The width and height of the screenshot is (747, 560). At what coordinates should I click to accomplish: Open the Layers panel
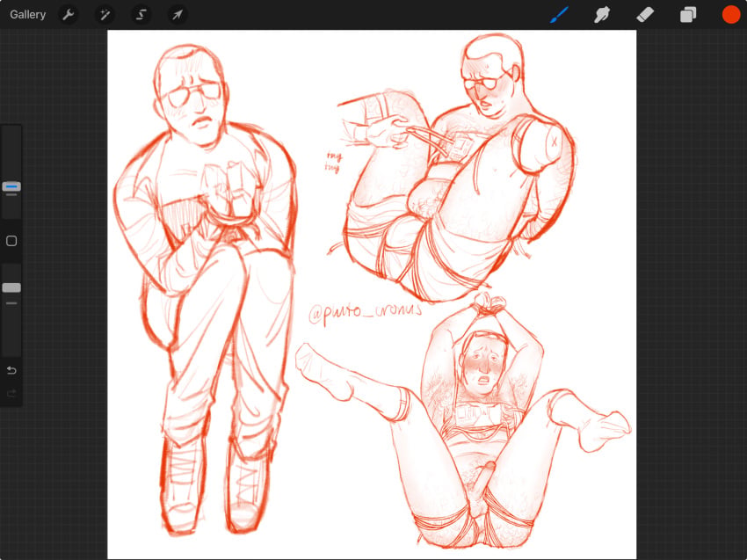[x=688, y=15]
